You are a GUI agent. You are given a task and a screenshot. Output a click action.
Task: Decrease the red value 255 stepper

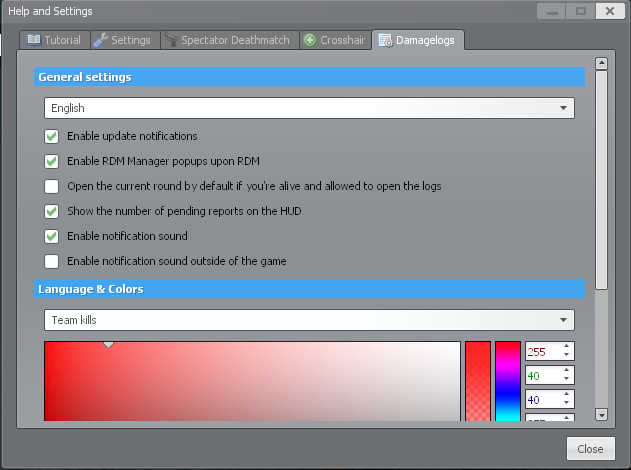pyautogui.click(x=567, y=355)
